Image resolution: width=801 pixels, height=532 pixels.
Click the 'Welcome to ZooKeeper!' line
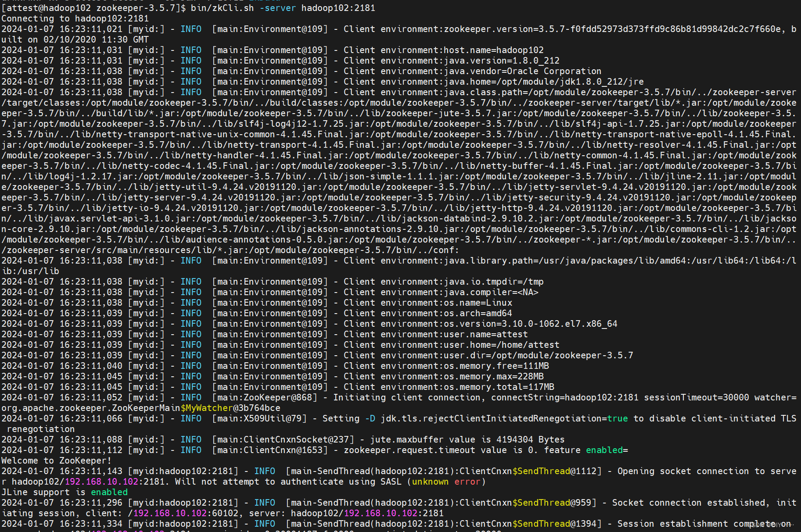pos(57,461)
